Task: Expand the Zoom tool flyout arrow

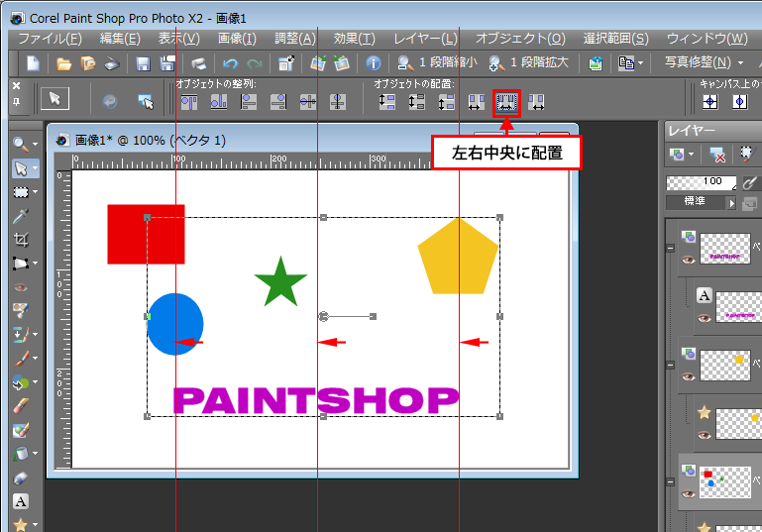Action: point(35,145)
